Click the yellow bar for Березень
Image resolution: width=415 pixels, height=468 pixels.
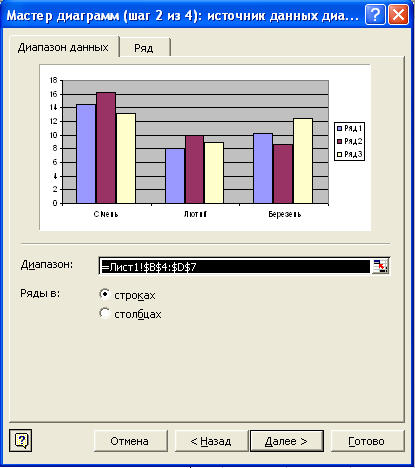303,161
